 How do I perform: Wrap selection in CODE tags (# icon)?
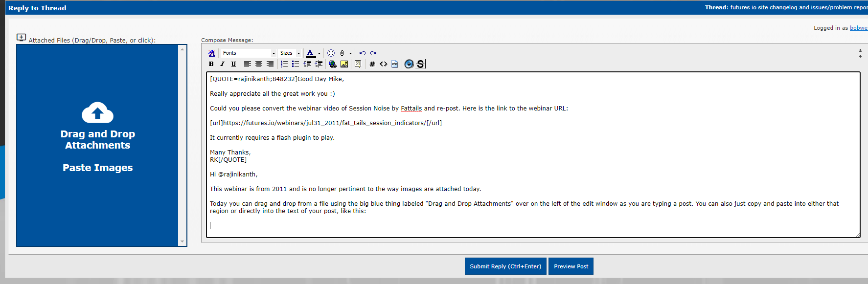[372, 64]
